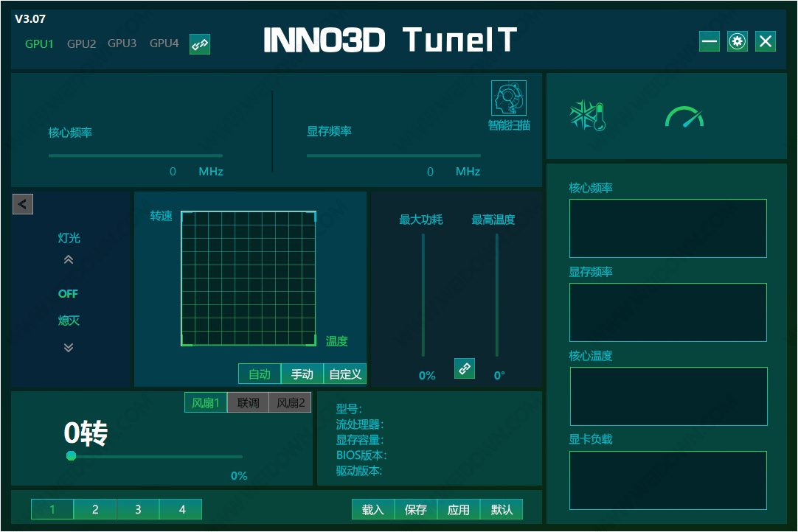Switch to the GPU4 tab
798x532 pixels.
[164, 43]
